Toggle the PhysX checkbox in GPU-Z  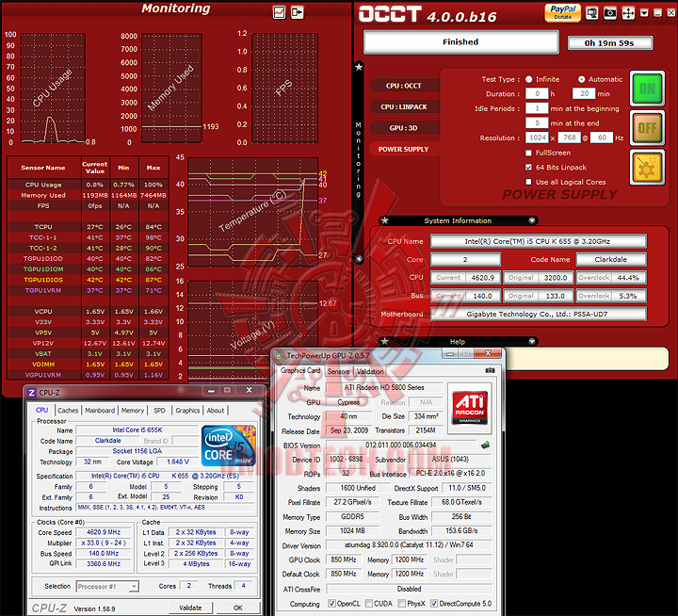(402, 603)
